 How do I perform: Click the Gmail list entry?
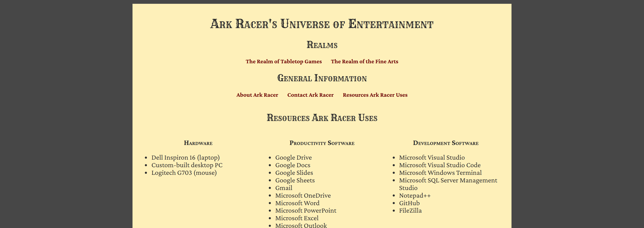284,188
